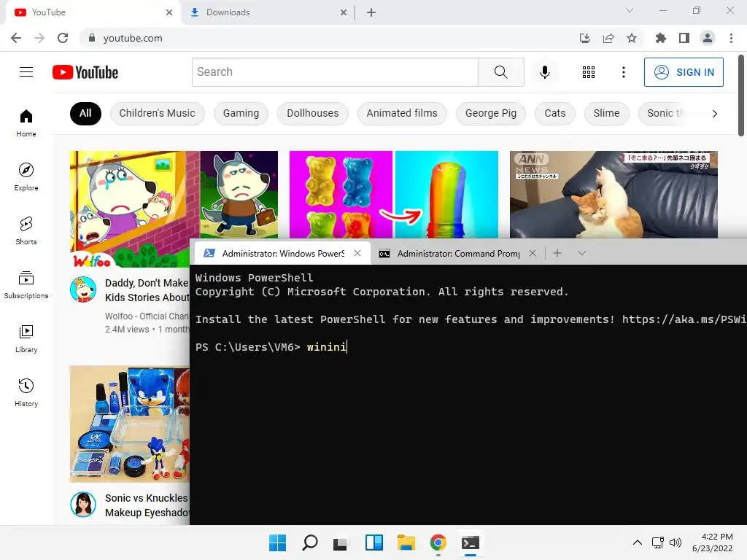Open the Windows Start menu
Screen dimensions: 747x560
pos(277,542)
